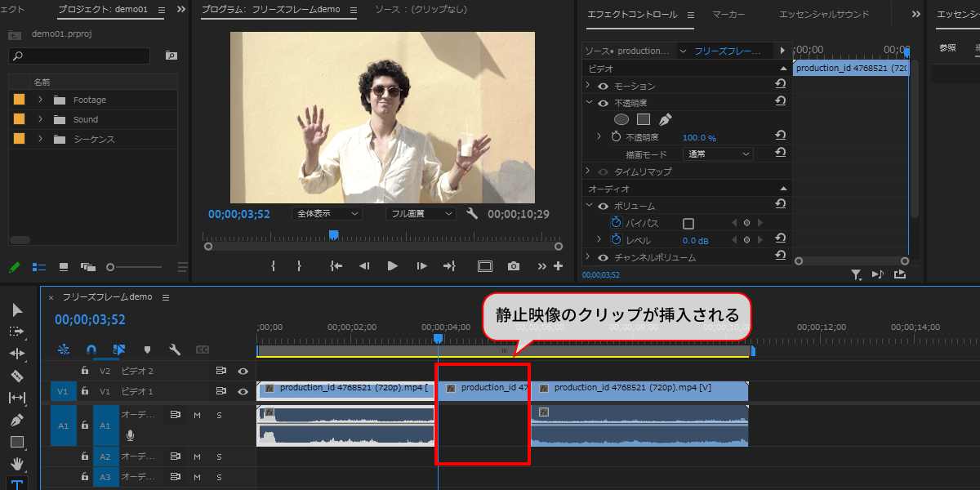The image size is (980, 490).
Task: Create ellipse mask for opacity
Action: [x=621, y=119]
